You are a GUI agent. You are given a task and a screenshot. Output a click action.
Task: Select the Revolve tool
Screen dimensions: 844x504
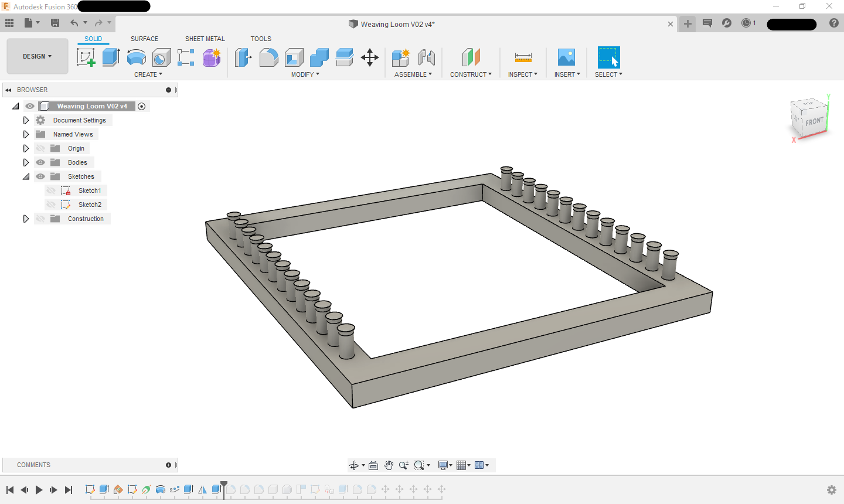click(136, 57)
